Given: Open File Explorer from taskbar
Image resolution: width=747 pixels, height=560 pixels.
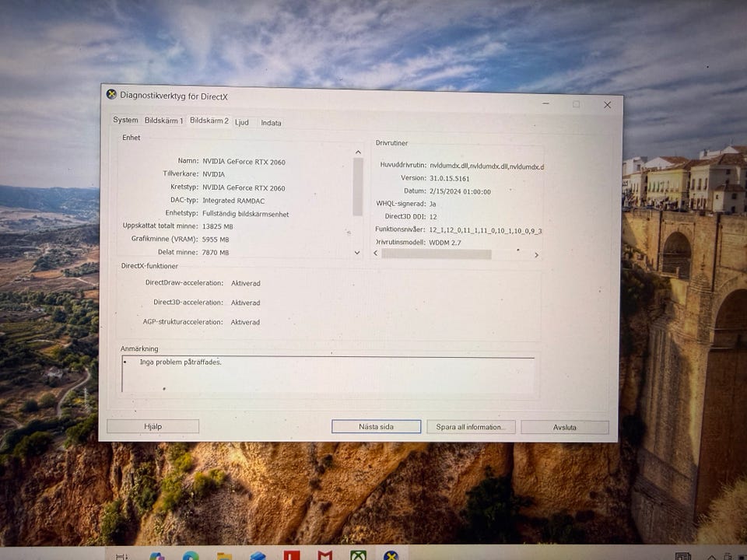Looking at the screenshot, I should pos(224,556).
